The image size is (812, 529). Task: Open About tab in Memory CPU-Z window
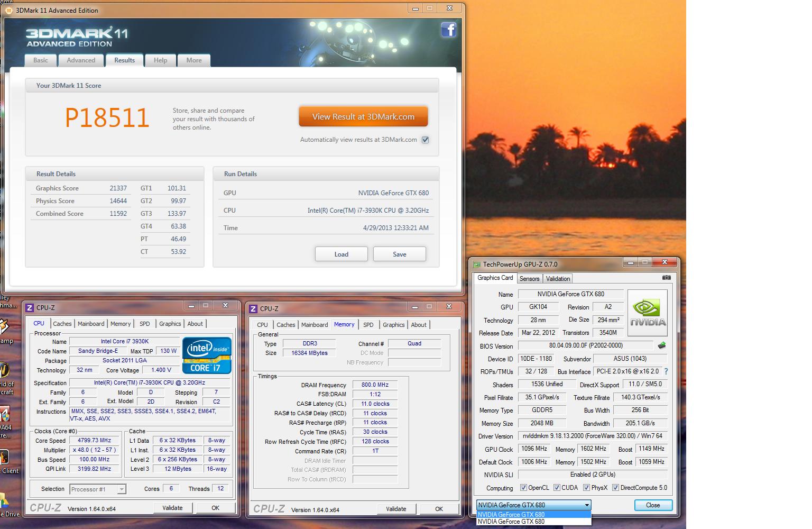(x=419, y=325)
